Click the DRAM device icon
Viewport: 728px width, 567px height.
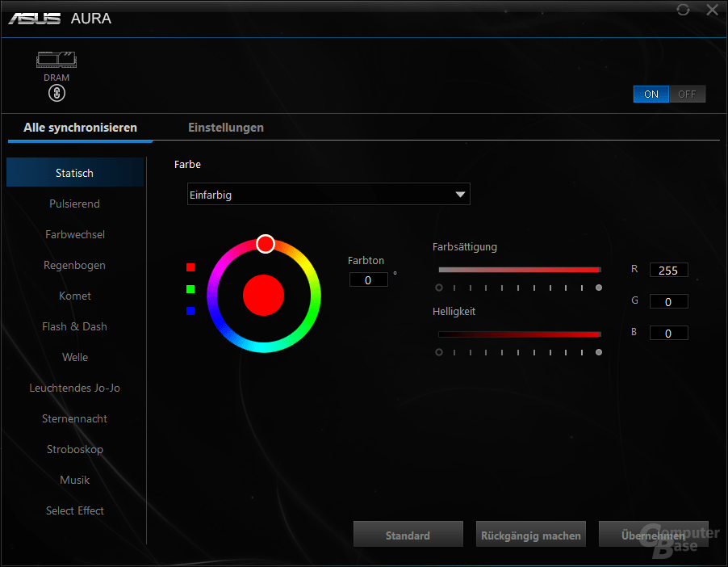click(56, 60)
